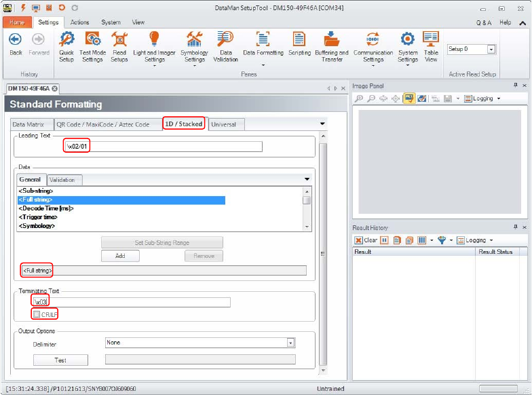Open formatting tabs overflow arrow
Viewport: 532px width, 395px height.
pyautogui.click(x=322, y=124)
